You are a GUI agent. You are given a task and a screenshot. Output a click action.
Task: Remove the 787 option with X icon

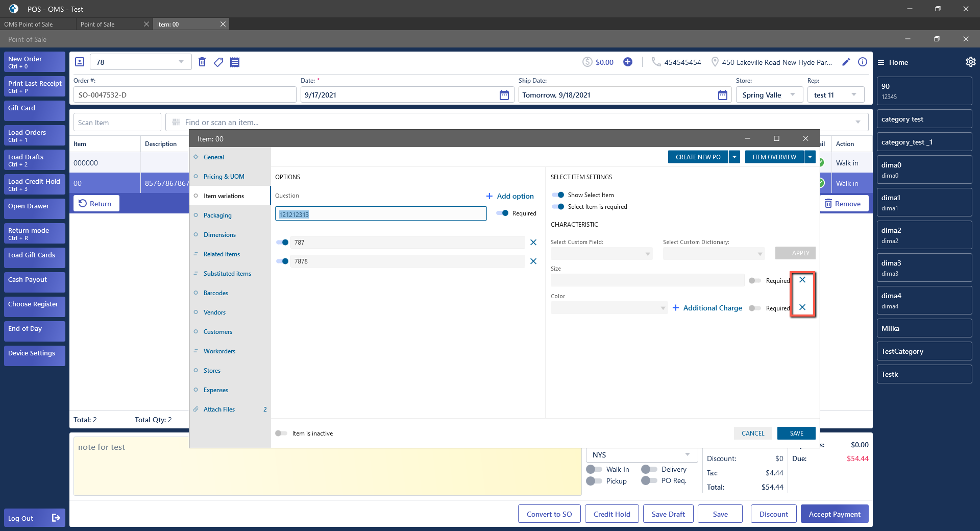[x=533, y=243]
